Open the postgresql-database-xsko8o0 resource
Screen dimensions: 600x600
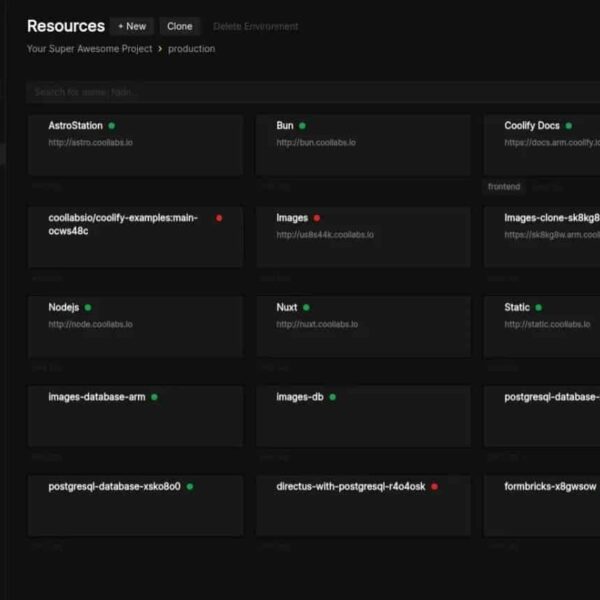click(x=114, y=486)
